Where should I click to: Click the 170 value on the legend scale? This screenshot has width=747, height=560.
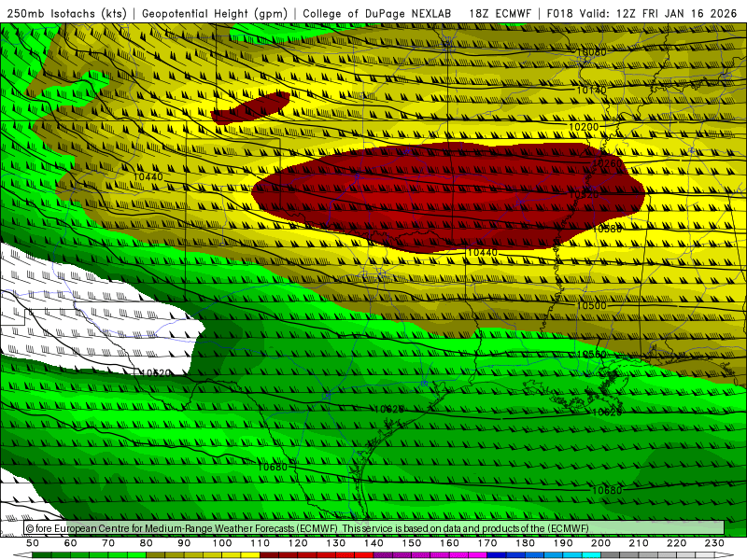(x=487, y=543)
